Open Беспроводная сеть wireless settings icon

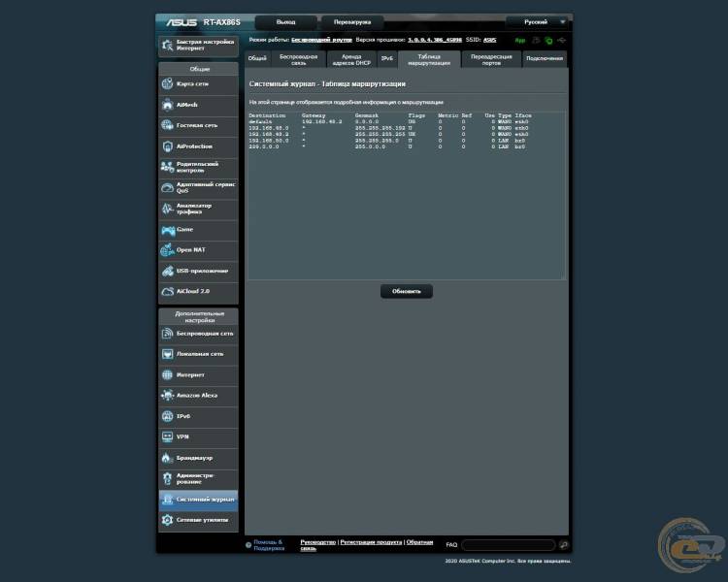tap(167, 334)
